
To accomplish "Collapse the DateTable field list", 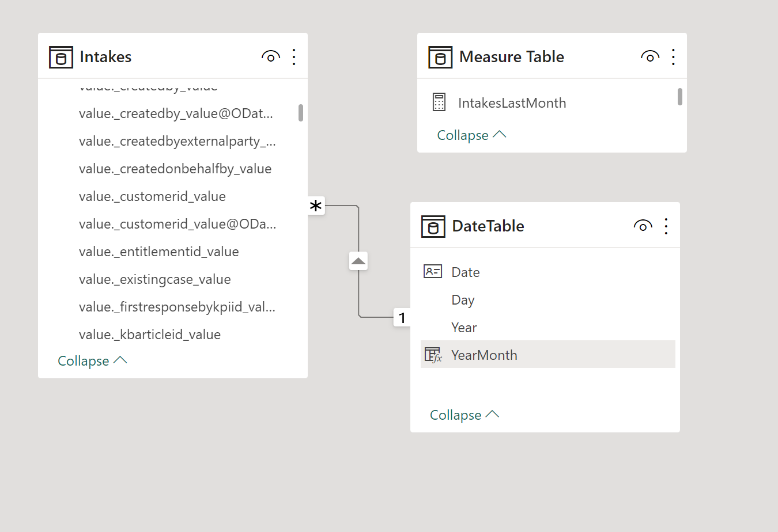I will pyautogui.click(x=464, y=415).
